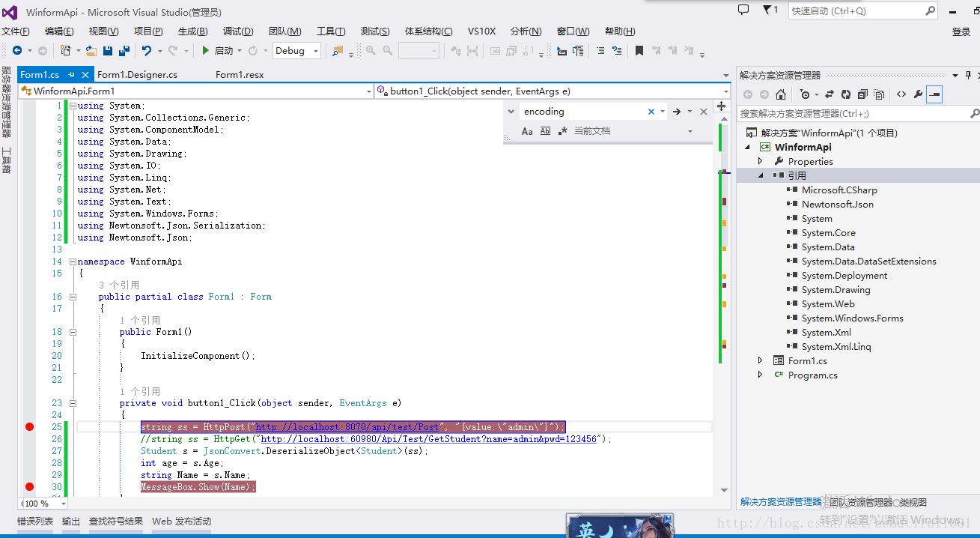Open the 调试(D) menu
This screenshot has height=538, width=980.
238,31
